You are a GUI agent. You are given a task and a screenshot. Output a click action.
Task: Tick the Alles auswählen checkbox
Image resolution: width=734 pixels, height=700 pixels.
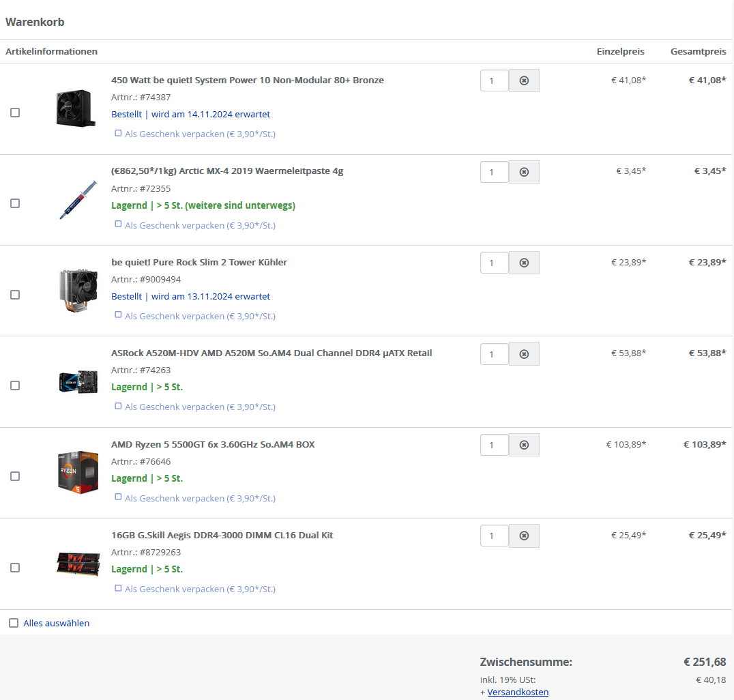coord(14,623)
